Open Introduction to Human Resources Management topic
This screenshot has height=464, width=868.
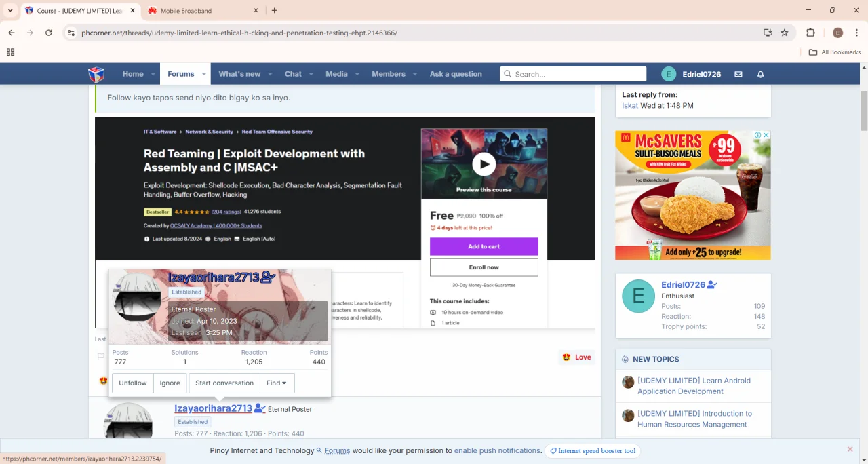[694, 419]
